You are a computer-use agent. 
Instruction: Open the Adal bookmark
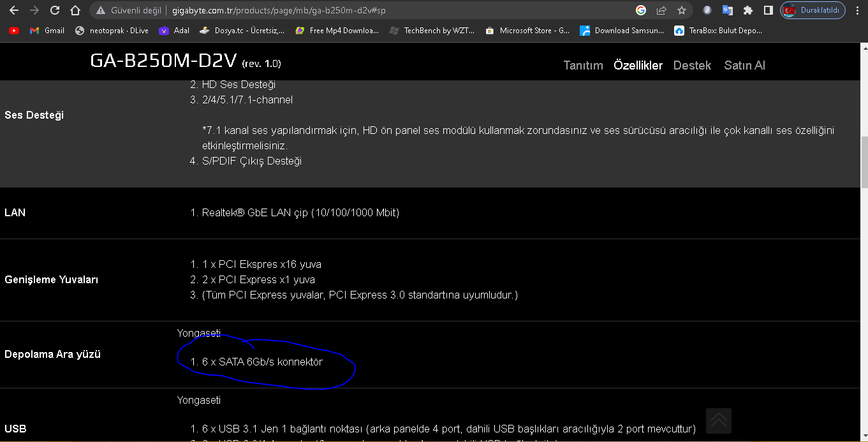pos(174,30)
